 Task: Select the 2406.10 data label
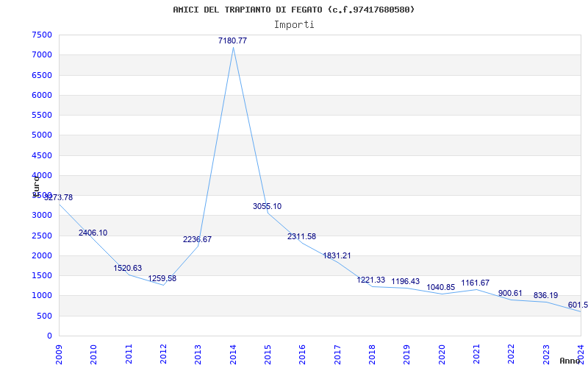93,233
